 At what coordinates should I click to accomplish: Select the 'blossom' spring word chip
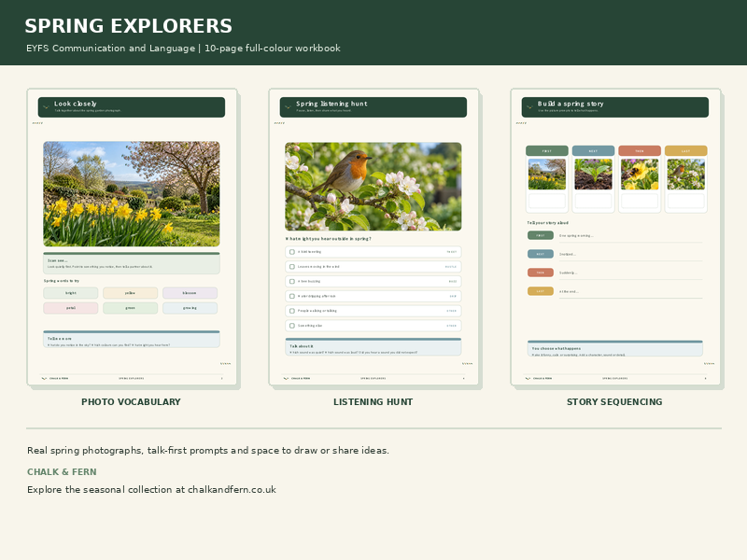(x=190, y=293)
